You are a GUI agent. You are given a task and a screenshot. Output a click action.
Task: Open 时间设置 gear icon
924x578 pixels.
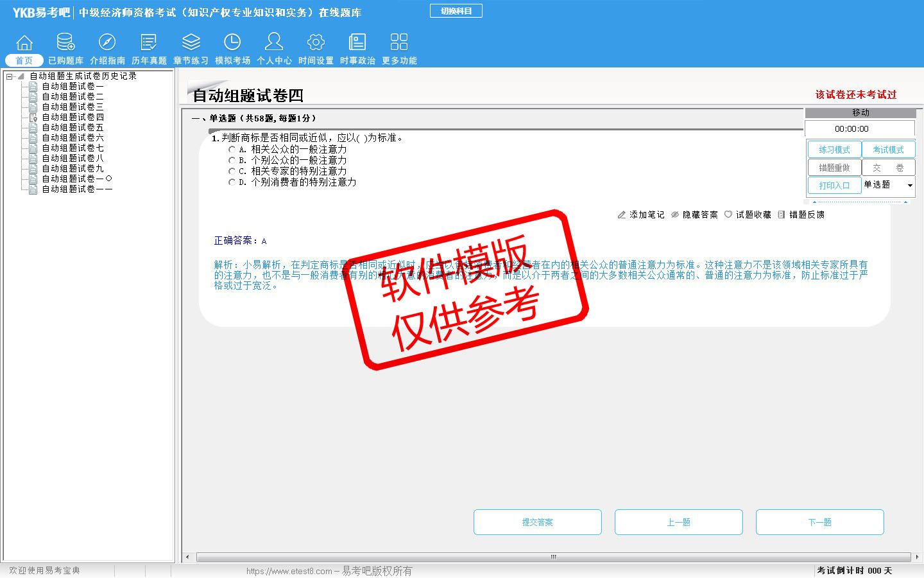point(316,43)
